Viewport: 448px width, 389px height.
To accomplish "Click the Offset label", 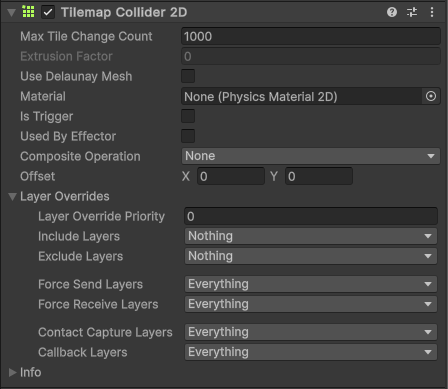I will pyautogui.click(x=37, y=176).
